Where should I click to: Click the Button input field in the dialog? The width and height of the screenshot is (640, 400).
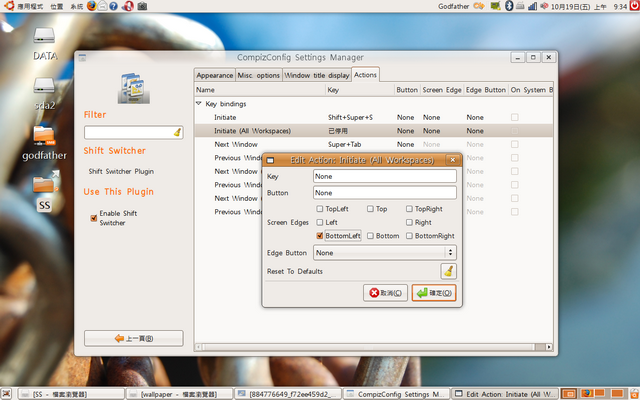(384, 193)
